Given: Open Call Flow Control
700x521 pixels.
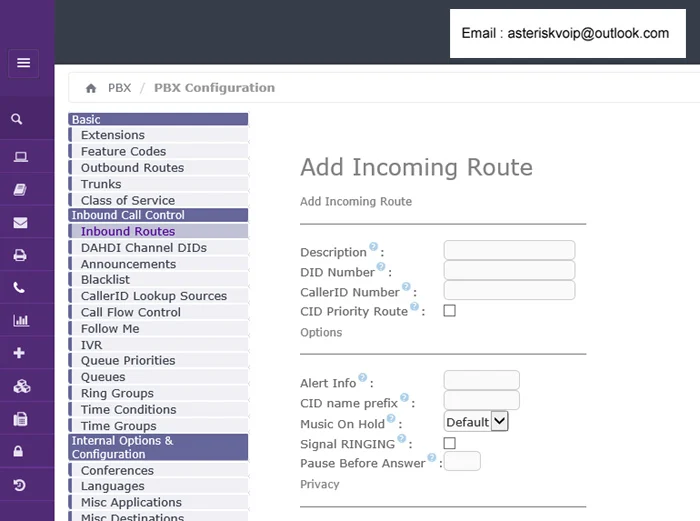Looking at the screenshot, I should pos(158,312).
